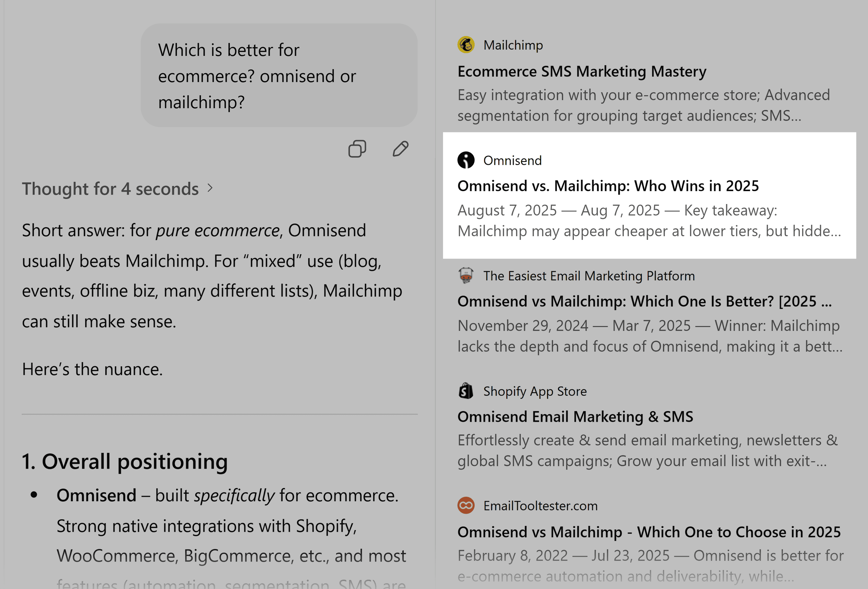Click the Shopify App Store bag icon
The image size is (868, 589).
click(x=466, y=391)
